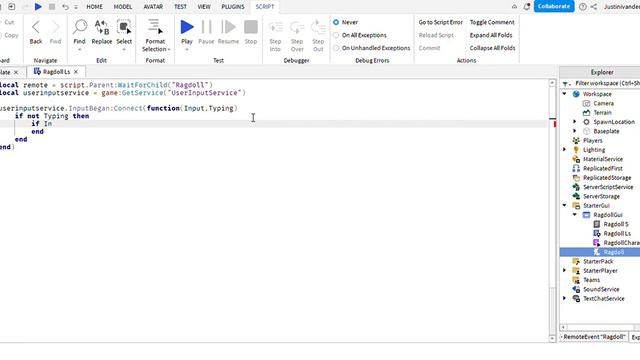This screenshot has width=640, height=360.
Task: Select ServerStorage in Explorer
Action: pos(601,196)
